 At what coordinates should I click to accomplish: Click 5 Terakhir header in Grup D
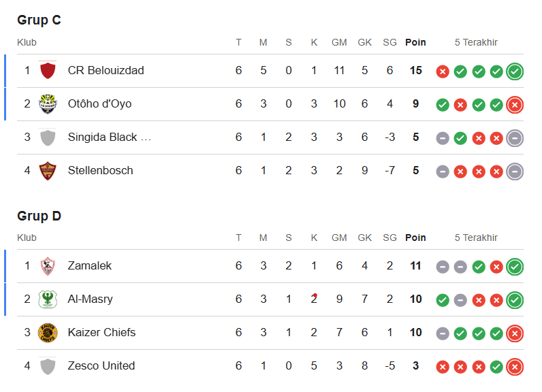click(x=476, y=238)
